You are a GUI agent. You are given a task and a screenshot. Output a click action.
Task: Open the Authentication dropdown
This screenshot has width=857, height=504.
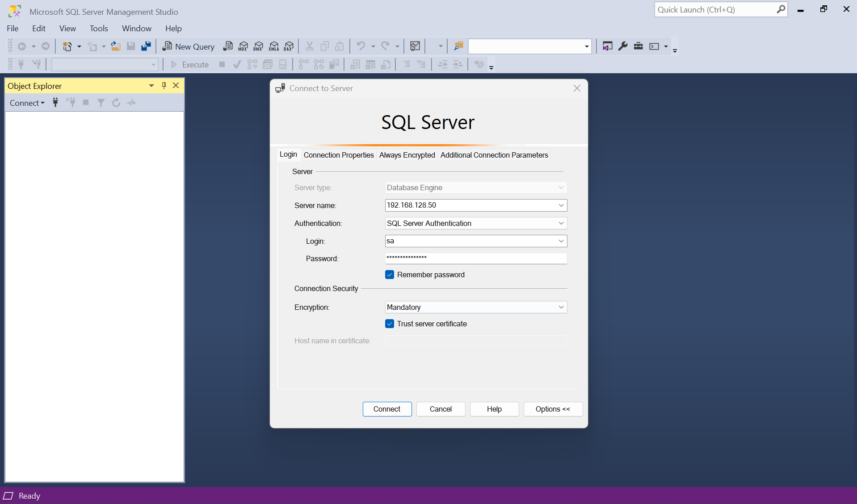tap(561, 223)
